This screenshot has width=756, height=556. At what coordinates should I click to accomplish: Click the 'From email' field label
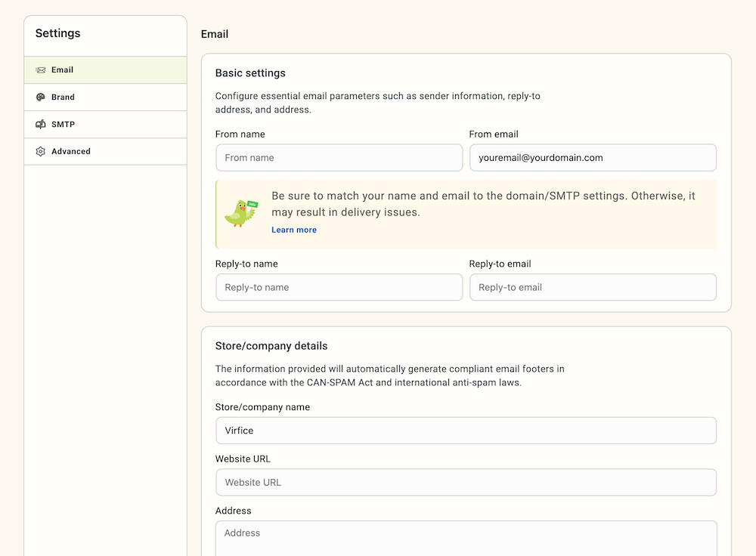(493, 134)
